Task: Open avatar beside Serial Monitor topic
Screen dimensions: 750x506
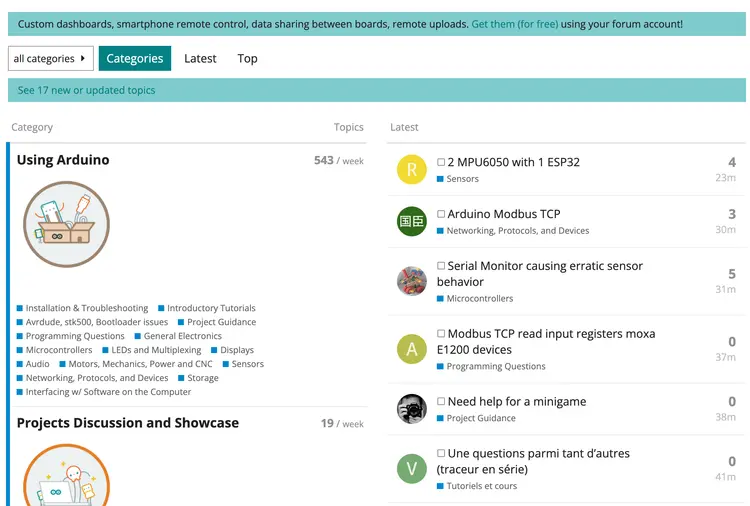Action: (x=411, y=281)
